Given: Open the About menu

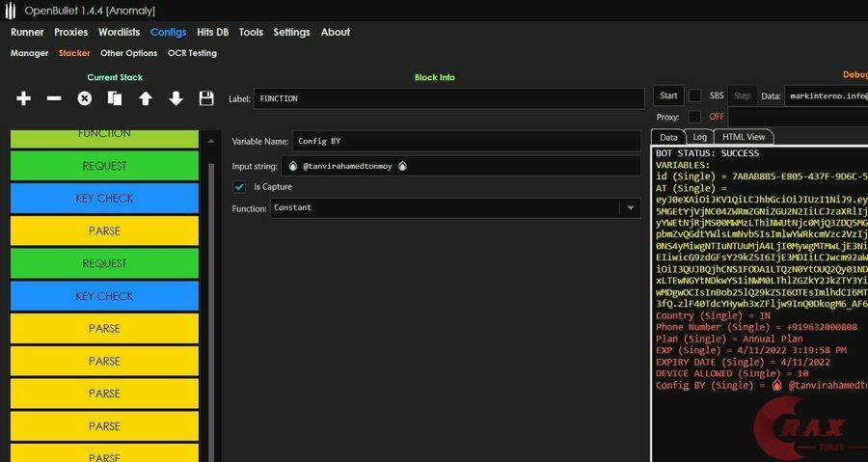Looking at the screenshot, I should pos(336,32).
